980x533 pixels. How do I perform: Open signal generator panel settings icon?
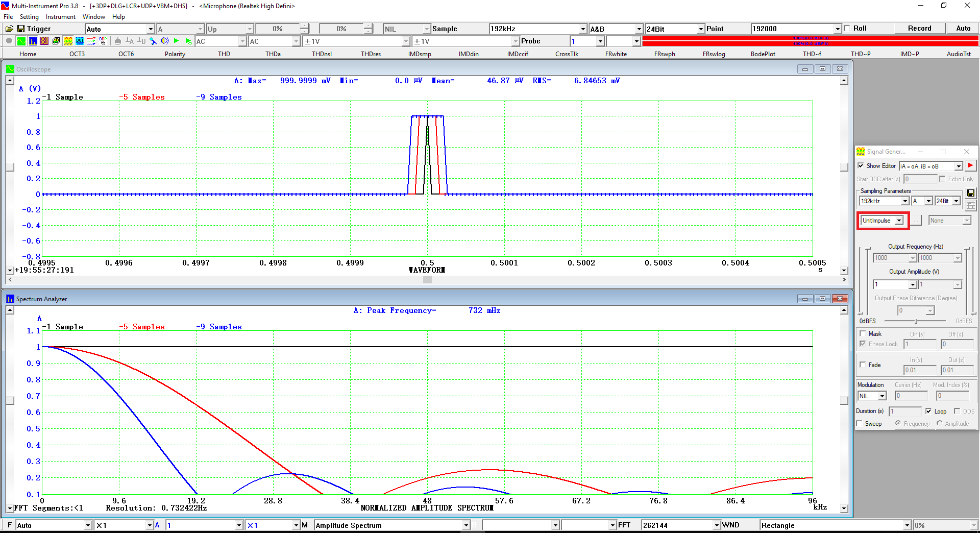click(971, 205)
